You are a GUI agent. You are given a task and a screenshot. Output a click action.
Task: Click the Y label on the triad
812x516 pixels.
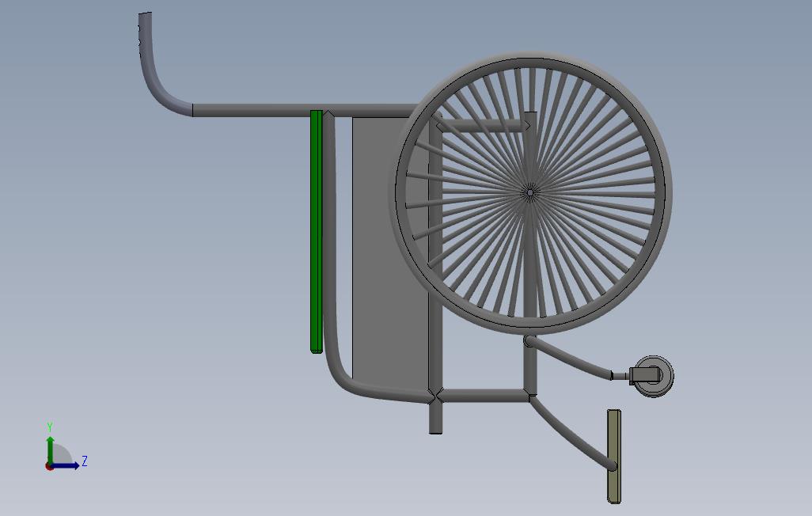point(50,427)
